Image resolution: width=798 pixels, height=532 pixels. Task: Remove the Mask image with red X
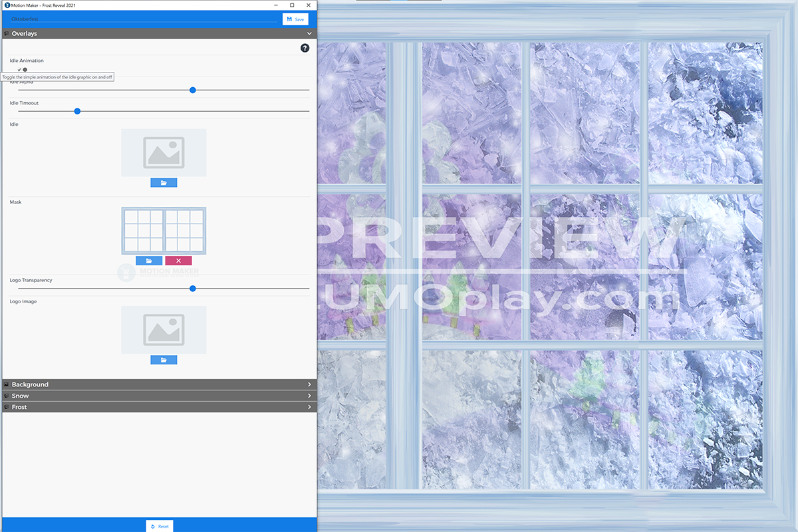pos(178,261)
